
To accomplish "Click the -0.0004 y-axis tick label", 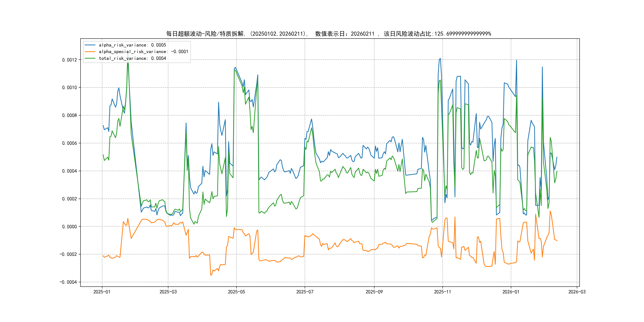I will pyautogui.click(x=68, y=282).
